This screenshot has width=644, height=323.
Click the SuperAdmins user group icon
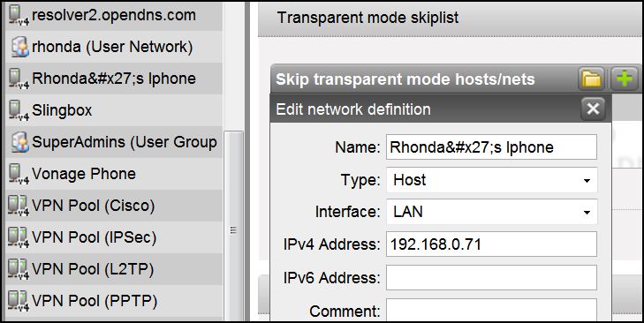click(19, 142)
